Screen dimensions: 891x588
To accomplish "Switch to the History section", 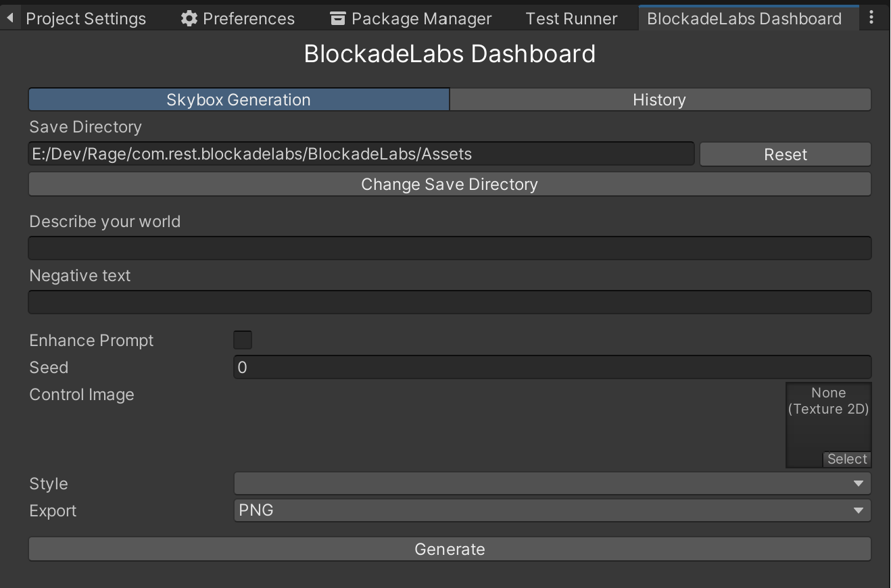I will point(659,100).
